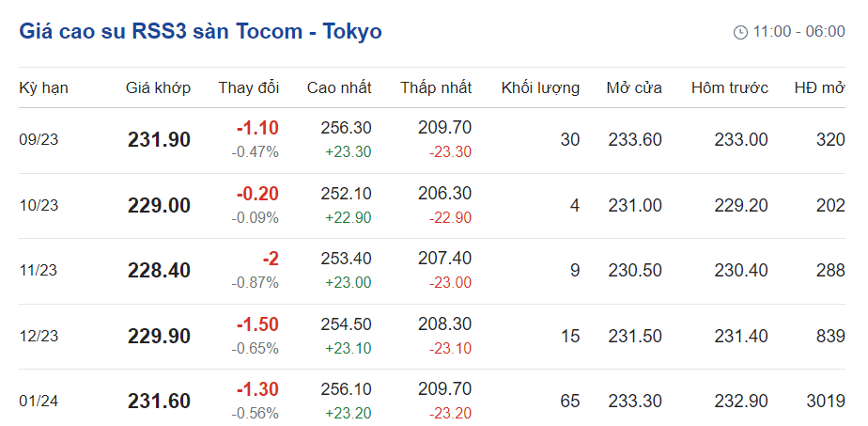Viewport: 868px width, 426px height.
Task: Click the 231.90 matched price
Action: (159, 140)
